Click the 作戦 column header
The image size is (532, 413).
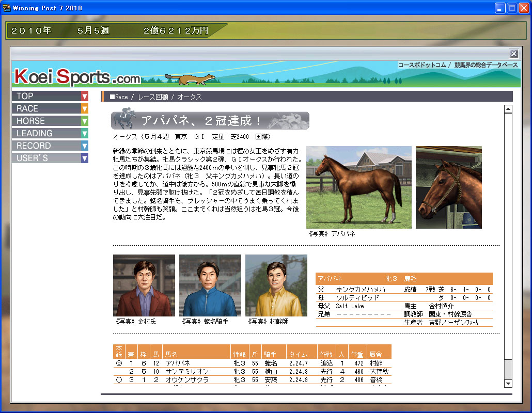326,352
